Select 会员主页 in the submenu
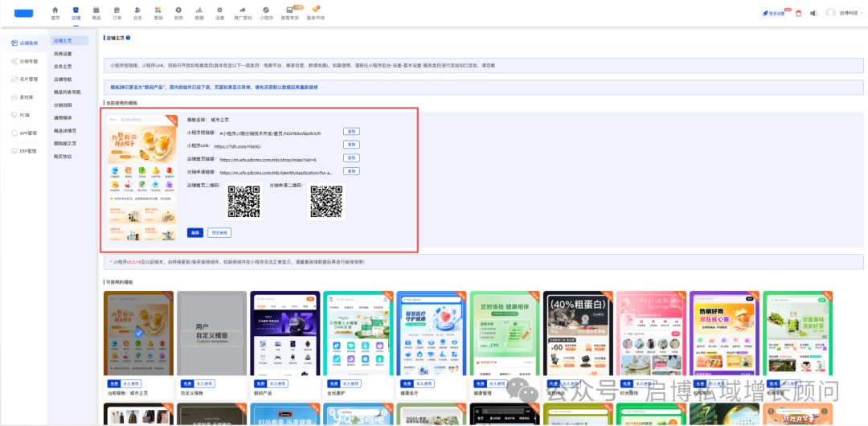 [63, 67]
